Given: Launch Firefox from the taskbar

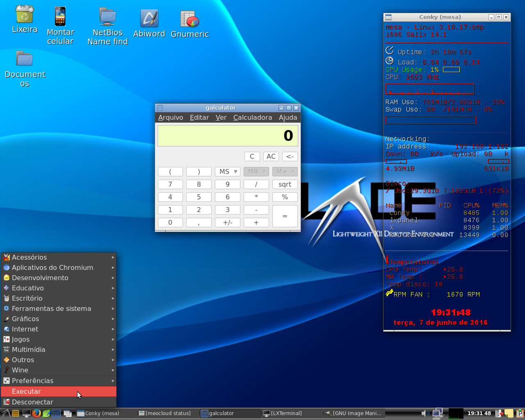Looking at the screenshot, I should pyautogui.click(x=36, y=413).
